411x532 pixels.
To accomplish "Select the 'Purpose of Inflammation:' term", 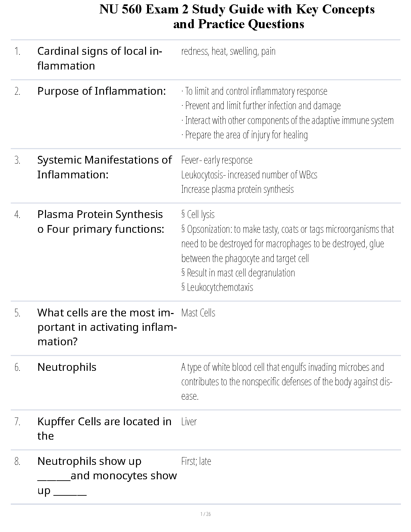I will [101, 91].
